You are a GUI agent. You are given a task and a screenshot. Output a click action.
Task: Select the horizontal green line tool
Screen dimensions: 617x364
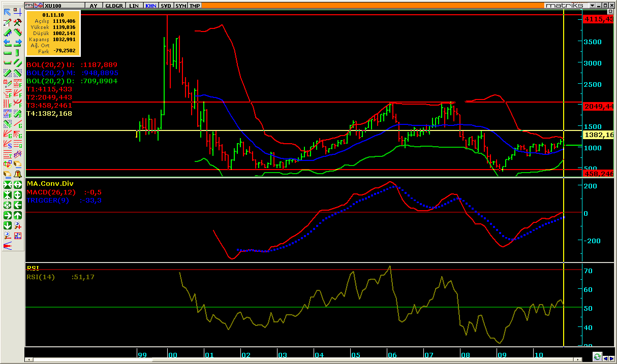(x=8, y=53)
